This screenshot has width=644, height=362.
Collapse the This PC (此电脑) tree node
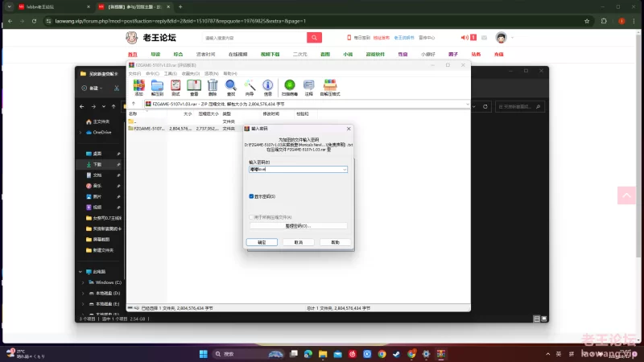[80, 271]
